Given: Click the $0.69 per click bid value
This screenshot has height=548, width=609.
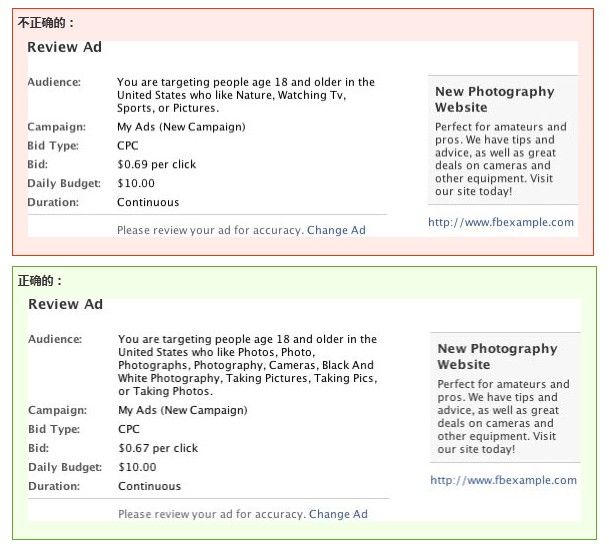Looking at the screenshot, I should (x=156, y=164).
